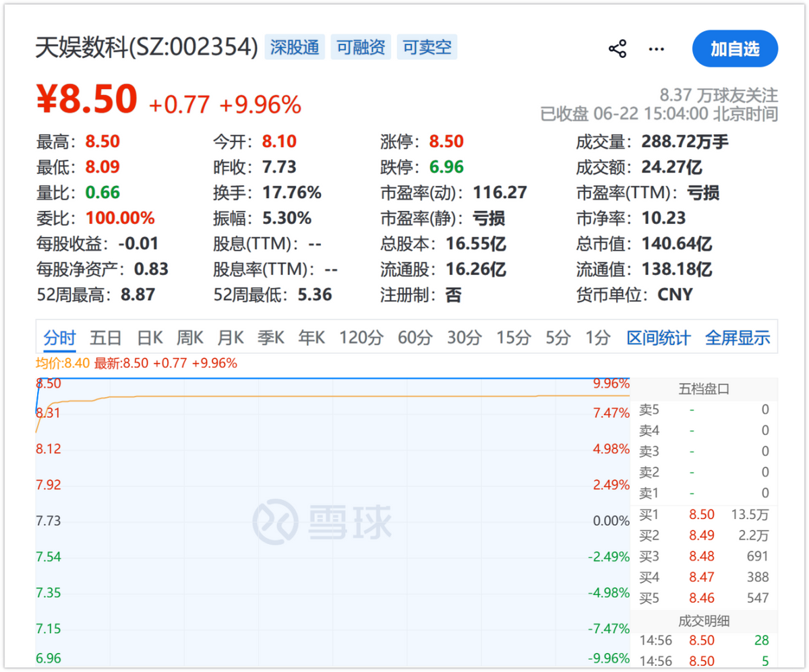The image size is (809, 672).
Task: Open the 全屏显示 link
Action: point(738,338)
